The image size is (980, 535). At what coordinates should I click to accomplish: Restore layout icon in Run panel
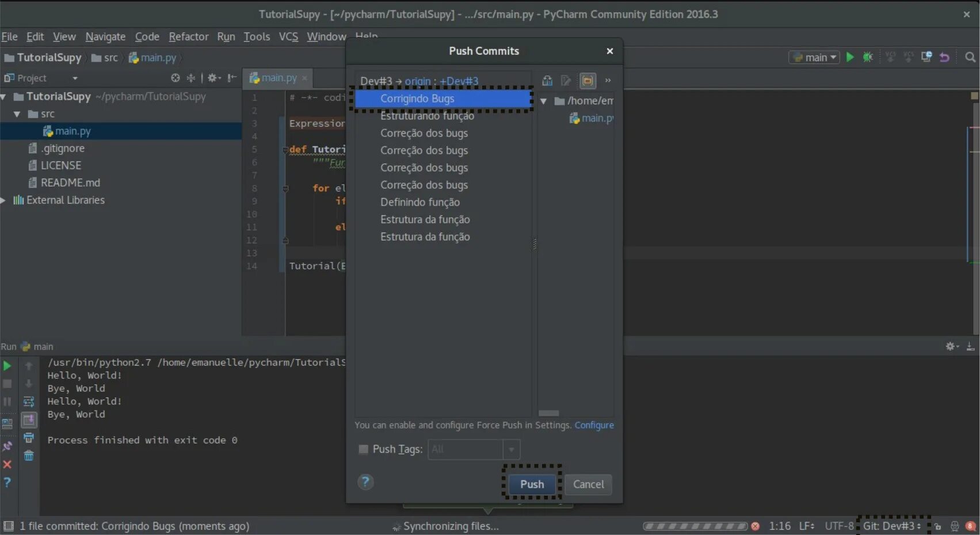coord(7,424)
